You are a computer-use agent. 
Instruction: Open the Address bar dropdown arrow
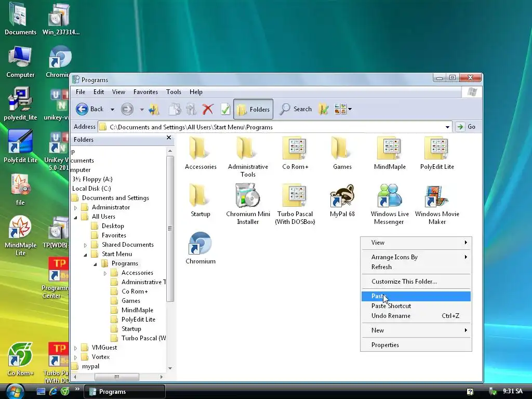point(447,127)
